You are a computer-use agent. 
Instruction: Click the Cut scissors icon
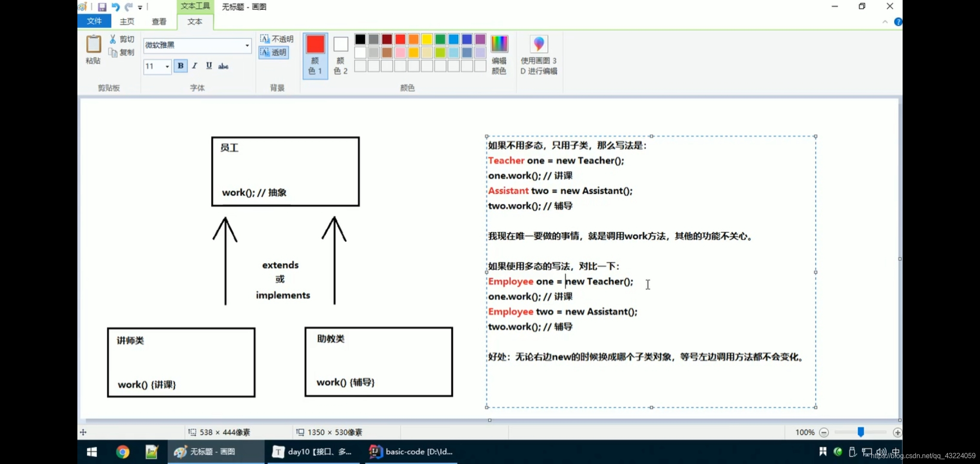tap(113, 39)
